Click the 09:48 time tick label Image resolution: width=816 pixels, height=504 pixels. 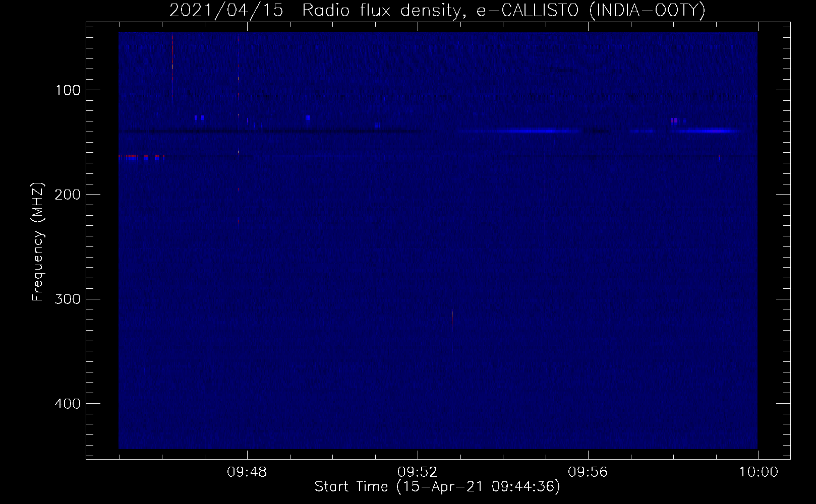pyautogui.click(x=247, y=472)
